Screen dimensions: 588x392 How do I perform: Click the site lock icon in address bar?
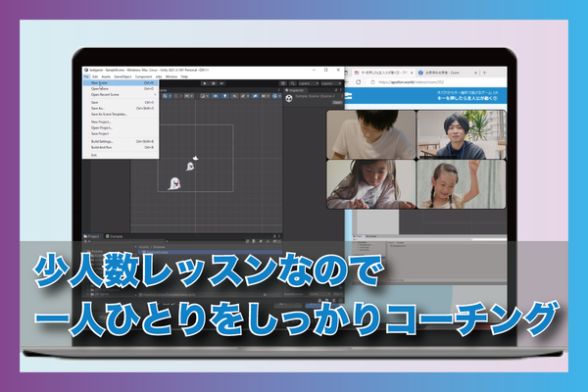tap(372, 81)
